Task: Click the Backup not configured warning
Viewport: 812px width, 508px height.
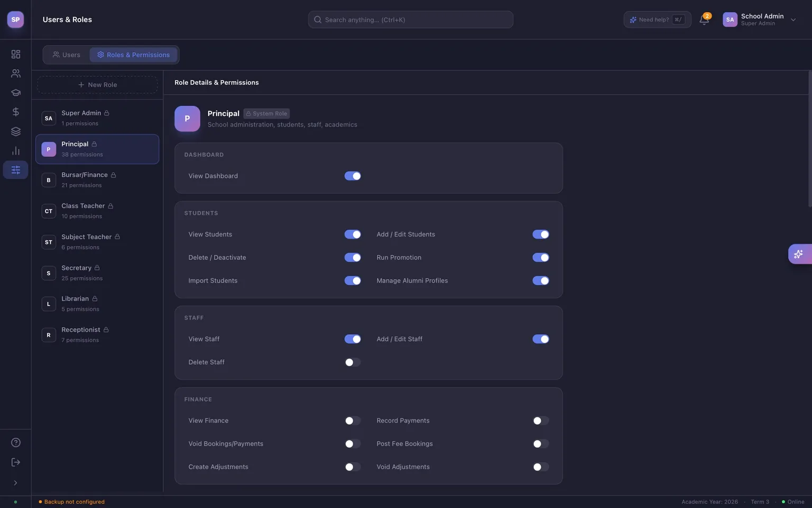Action: click(72, 502)
